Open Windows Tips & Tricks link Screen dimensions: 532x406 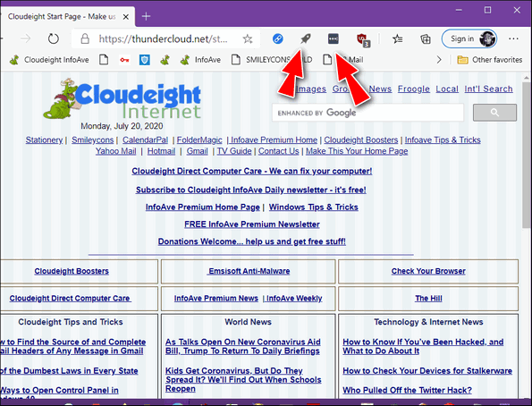point(314,207)
